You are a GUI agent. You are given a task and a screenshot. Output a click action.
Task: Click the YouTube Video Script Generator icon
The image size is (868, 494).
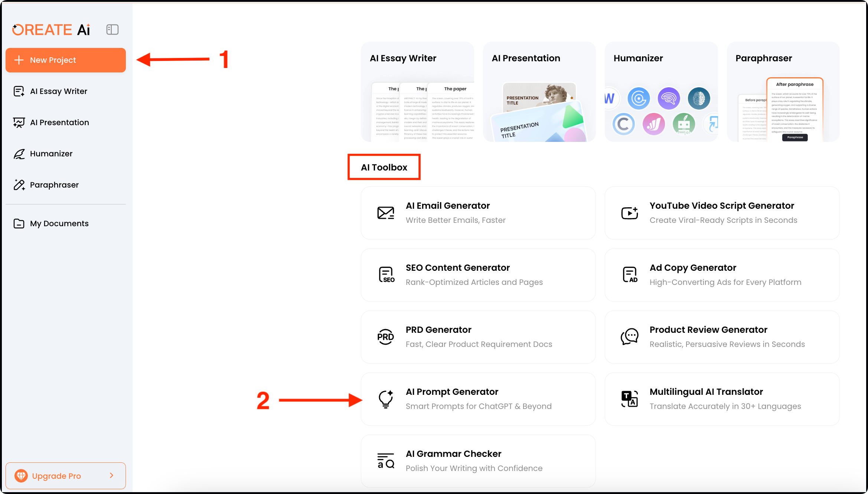[630, 213]
